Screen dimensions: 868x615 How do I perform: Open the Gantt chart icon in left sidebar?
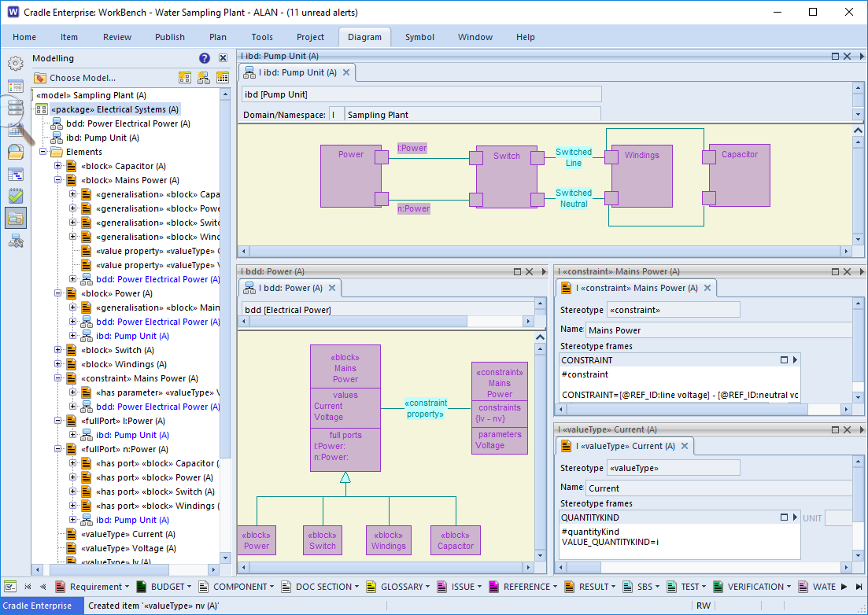tap(16, 175)
